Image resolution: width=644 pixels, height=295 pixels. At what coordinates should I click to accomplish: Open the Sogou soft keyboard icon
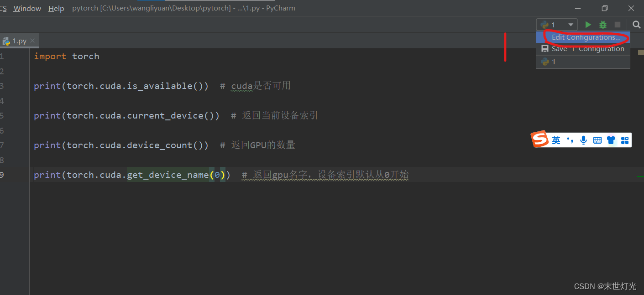pos(597,140)
